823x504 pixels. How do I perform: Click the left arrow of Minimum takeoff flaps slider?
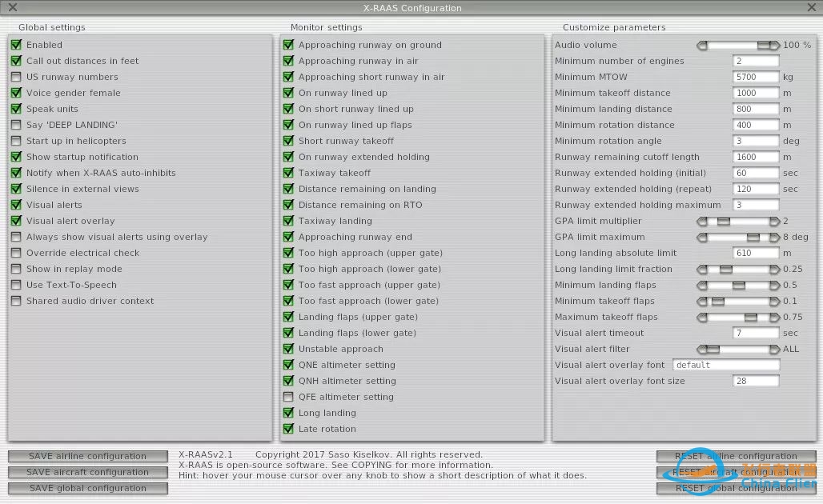(x=702, y=302)
